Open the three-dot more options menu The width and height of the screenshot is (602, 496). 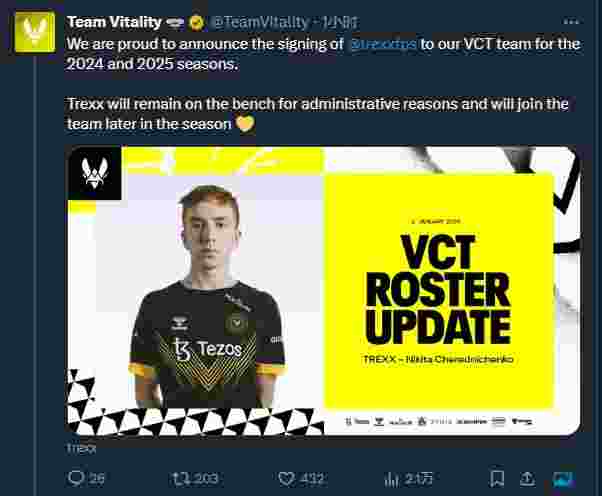[x=571, y=22]
